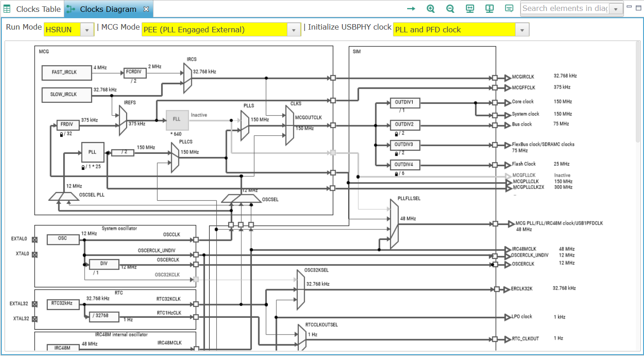Click the comment bubble toolbar icon
The image size is (644, 356).
click(x=509, y=9)
